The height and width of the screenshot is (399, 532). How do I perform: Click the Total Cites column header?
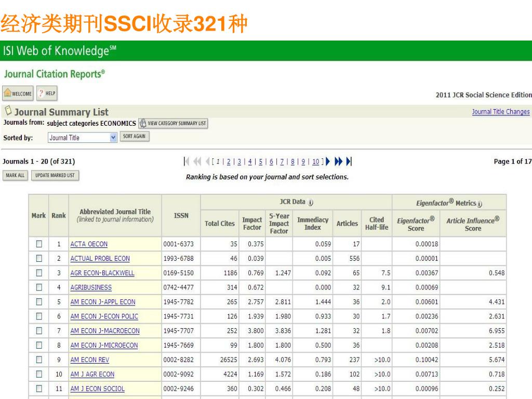tap(220, 223)
